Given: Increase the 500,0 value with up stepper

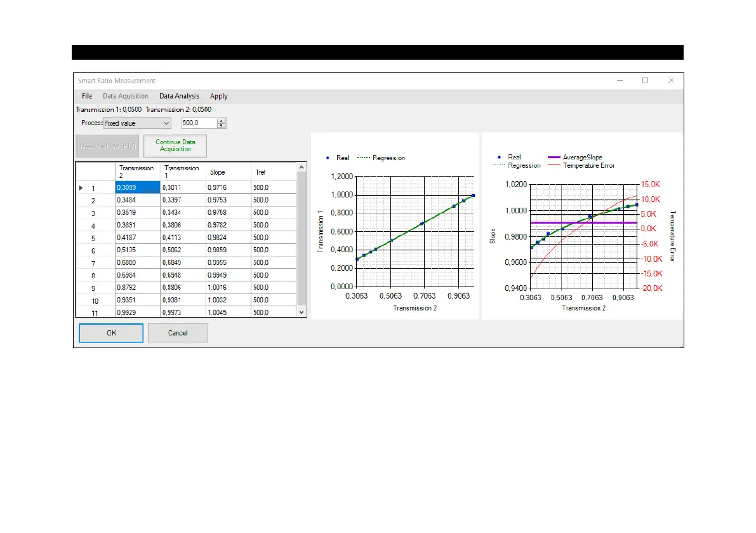Looking at the screenshot, I should [x=222, y=121].
